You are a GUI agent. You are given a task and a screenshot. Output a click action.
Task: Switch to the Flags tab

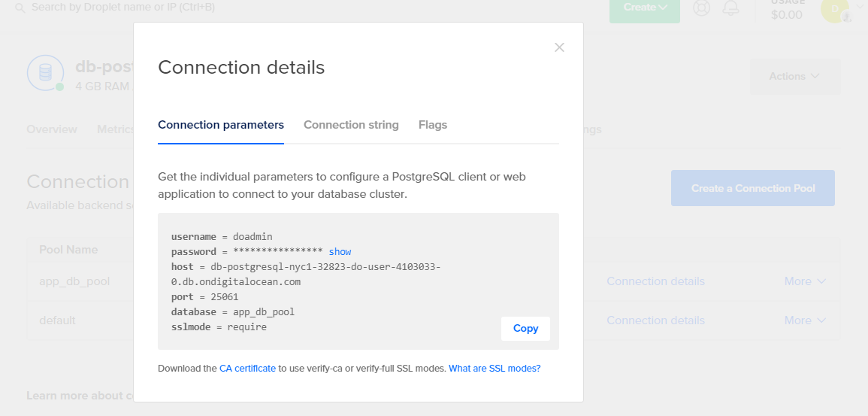point(433,125)
